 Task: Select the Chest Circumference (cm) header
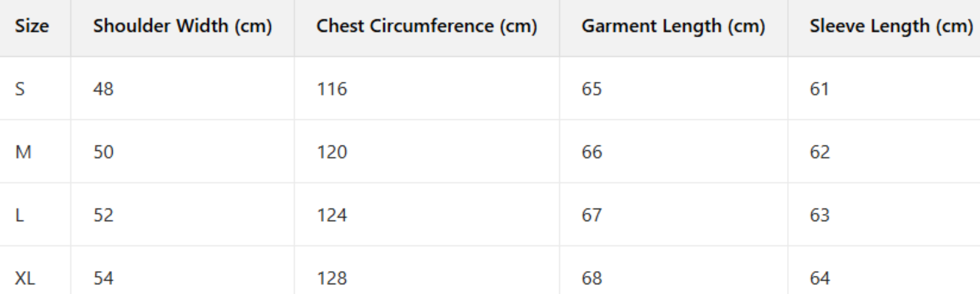426,26
